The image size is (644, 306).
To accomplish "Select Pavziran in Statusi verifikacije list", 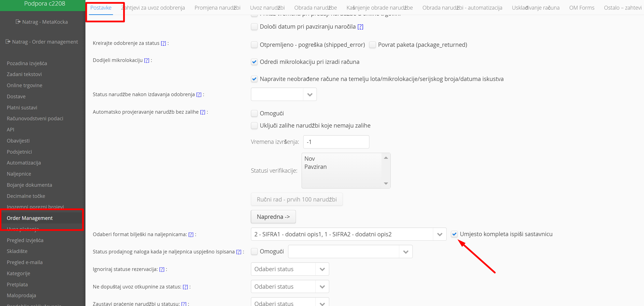I will 315,167.
